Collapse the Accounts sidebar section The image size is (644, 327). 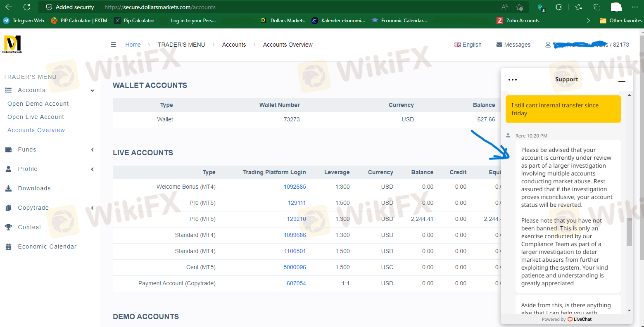pos(92,90)
